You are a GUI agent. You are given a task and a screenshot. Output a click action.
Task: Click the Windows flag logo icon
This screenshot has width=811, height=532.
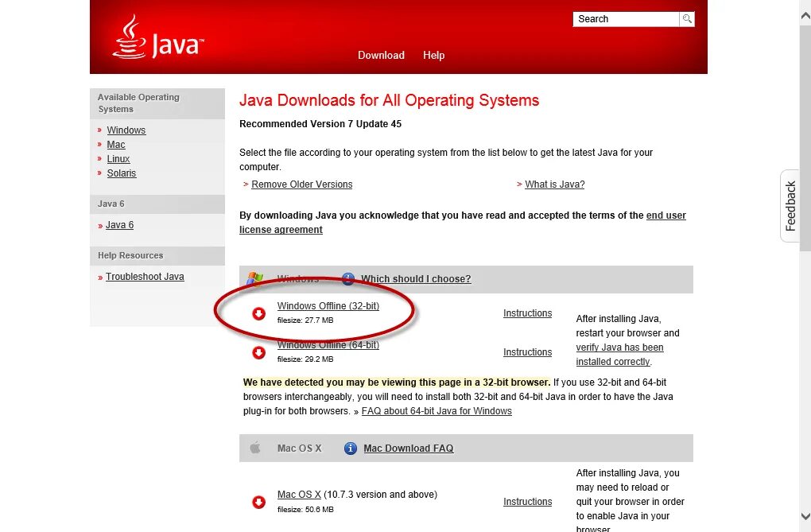click(x=255, y=279)
